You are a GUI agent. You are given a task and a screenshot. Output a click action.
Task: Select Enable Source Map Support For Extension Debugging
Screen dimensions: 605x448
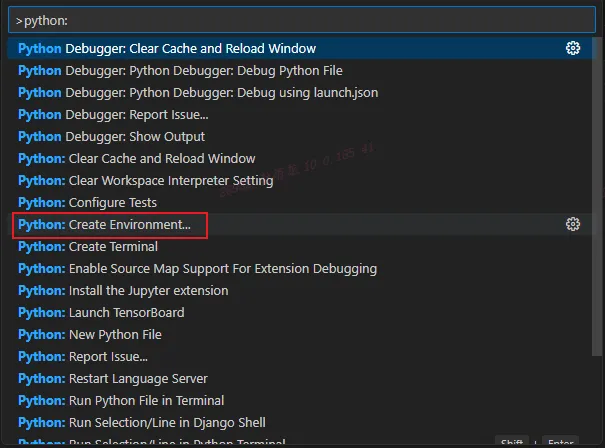point(299,269)
